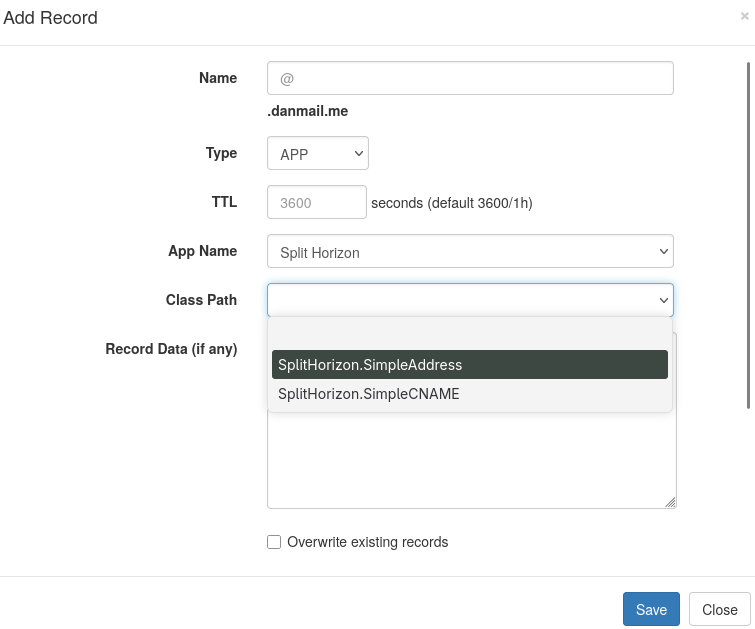Choose SplitHorizon.SimpleAddress from the list
The image size is (755, 629).
(x=470, y=365)
